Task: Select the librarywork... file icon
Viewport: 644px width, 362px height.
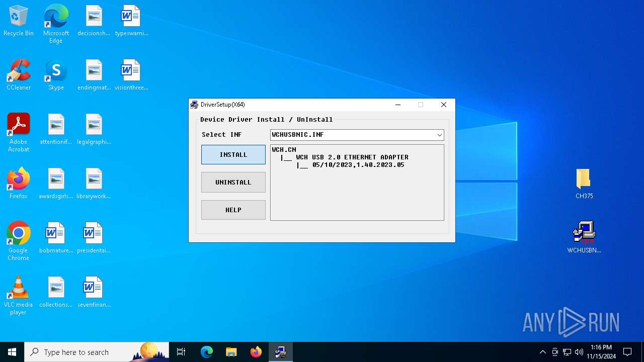Action: coord(94,184)
